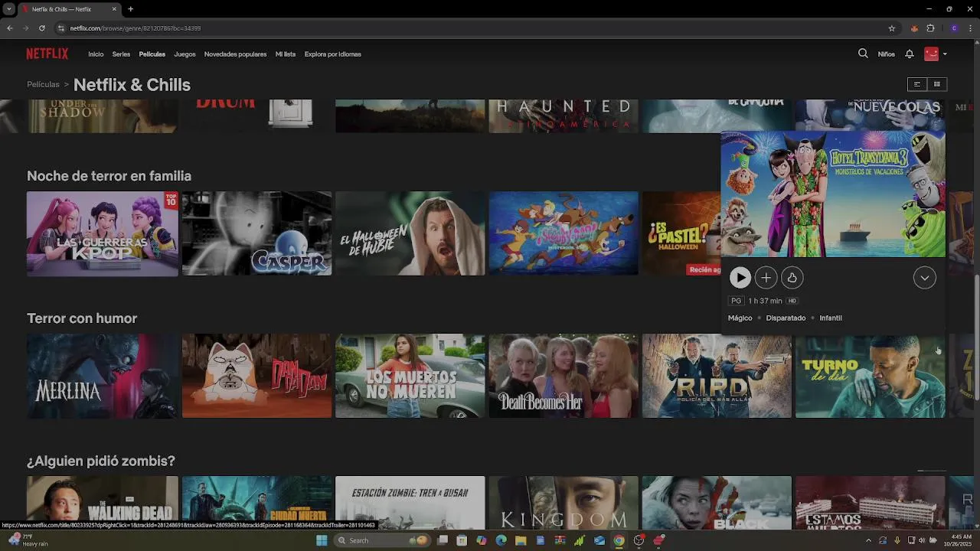
Task: Open the Terror con humor row title
Action: point(82,318)
